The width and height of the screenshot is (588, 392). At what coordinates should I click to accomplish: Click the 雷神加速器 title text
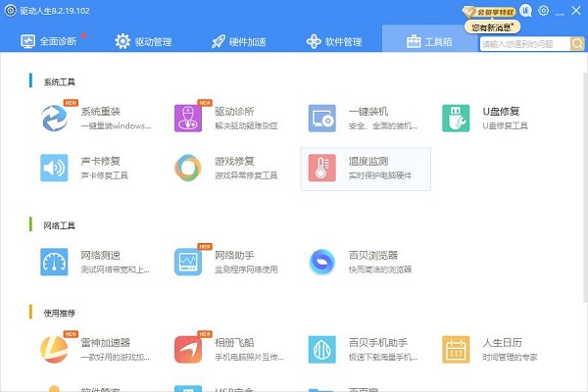[x=106, y=342]
